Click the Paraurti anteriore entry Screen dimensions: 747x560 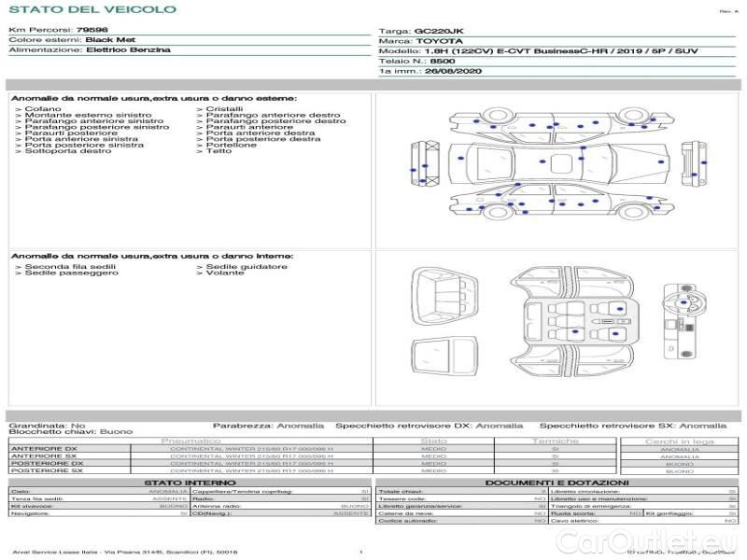249,127
